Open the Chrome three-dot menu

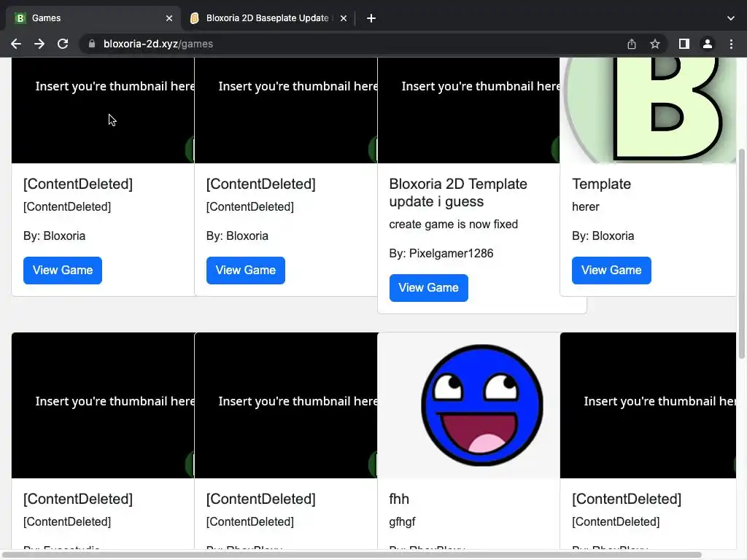[731, 44]
